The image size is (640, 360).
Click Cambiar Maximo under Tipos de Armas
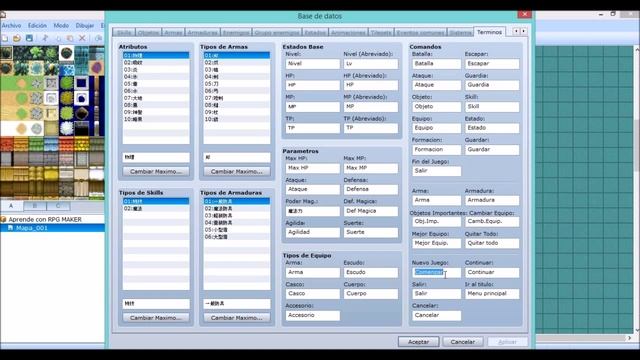pyautogui.click(x=237, y=171)
